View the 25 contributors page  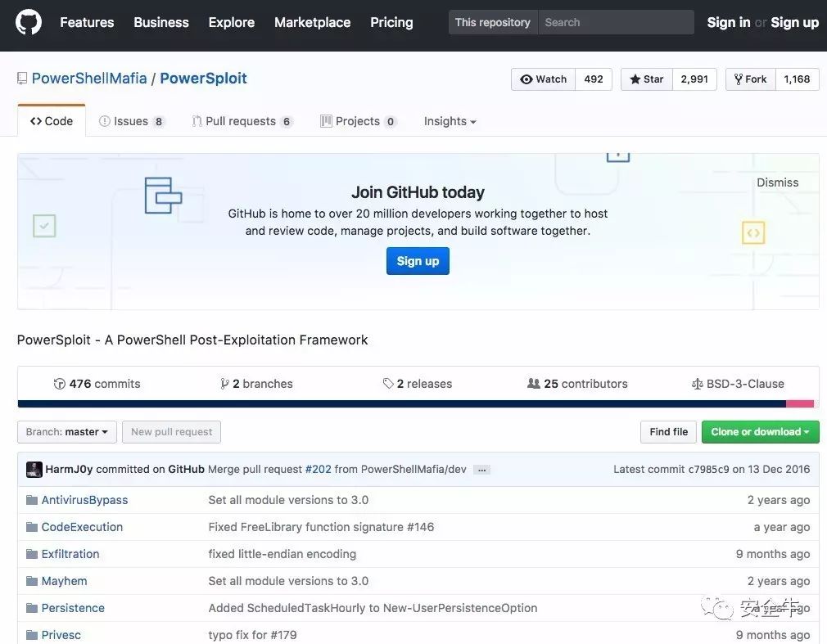577,384
